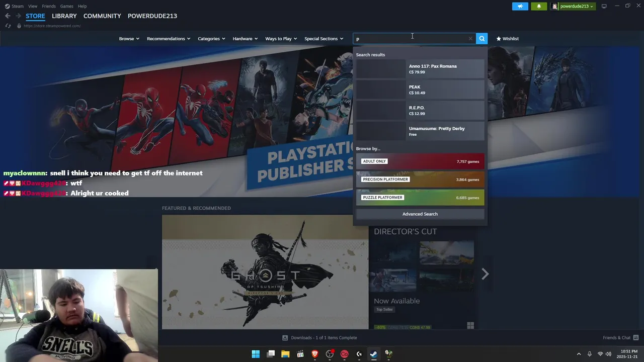Open the red circular taskbar app
644x362 pixels.
[345, 354]
